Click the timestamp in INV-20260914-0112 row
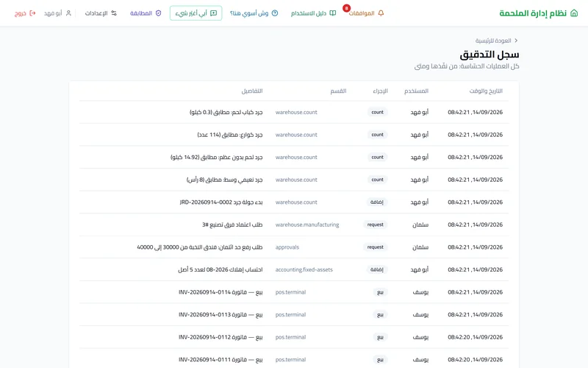Viewport: 588px width, 368px height. (x=475, y=337)
